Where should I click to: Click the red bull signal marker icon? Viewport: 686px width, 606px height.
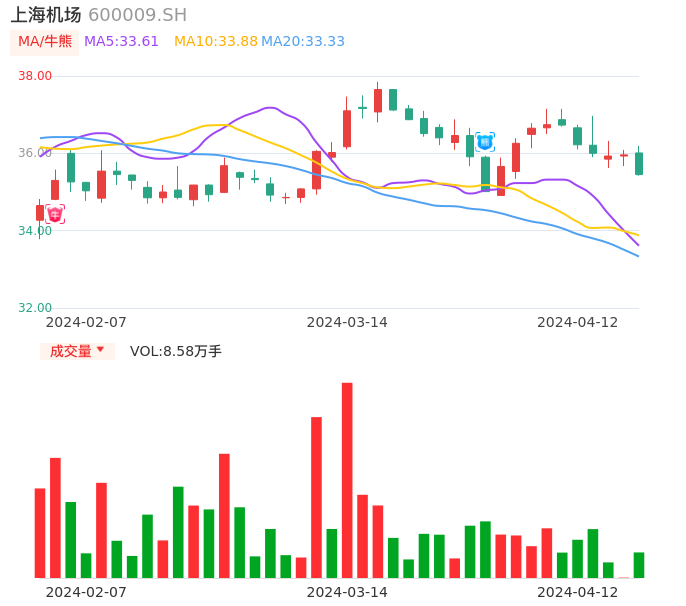click(x=55, y=214)
